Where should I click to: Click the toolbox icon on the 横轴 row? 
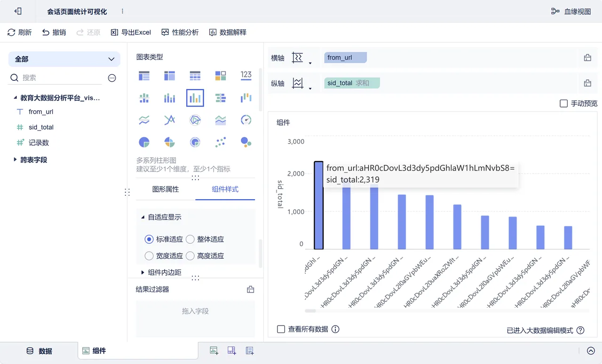pyautogui.click(x=587, y=58)
